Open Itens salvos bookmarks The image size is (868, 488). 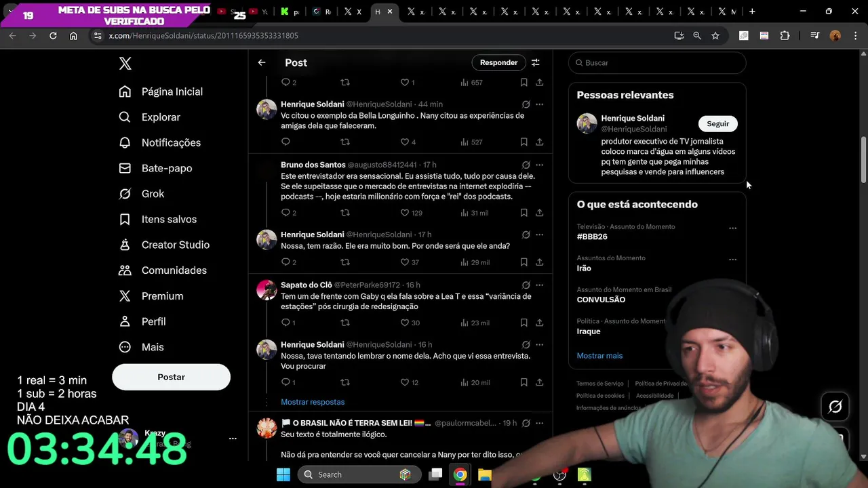point(158,219)
